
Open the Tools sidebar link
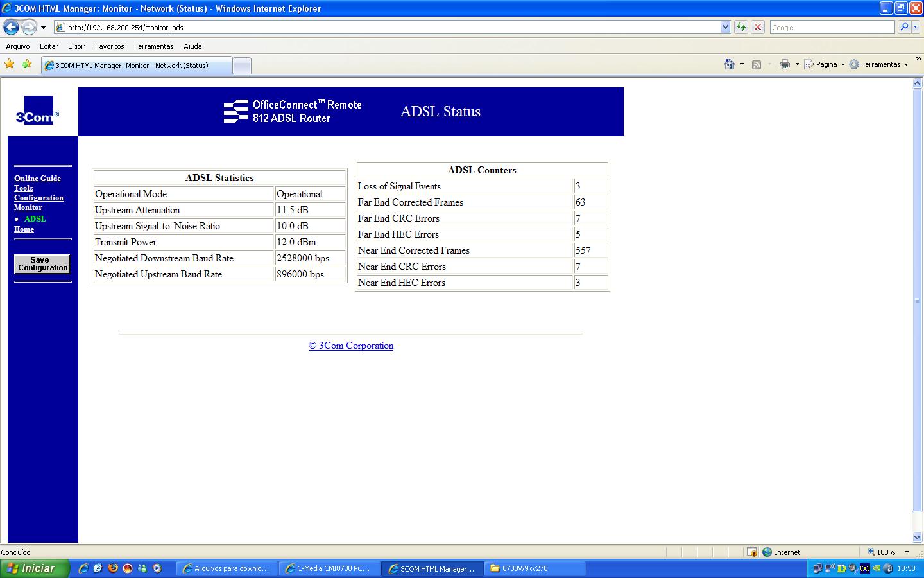pyautogui.click(x=24, y=188)
